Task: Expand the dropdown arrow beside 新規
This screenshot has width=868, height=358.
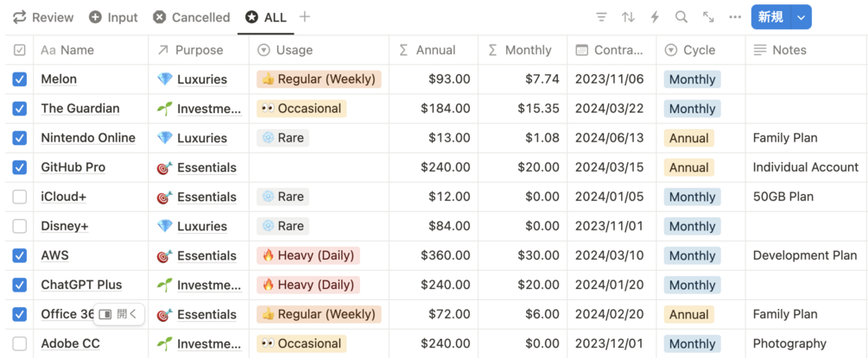Action: click(801, 17)
